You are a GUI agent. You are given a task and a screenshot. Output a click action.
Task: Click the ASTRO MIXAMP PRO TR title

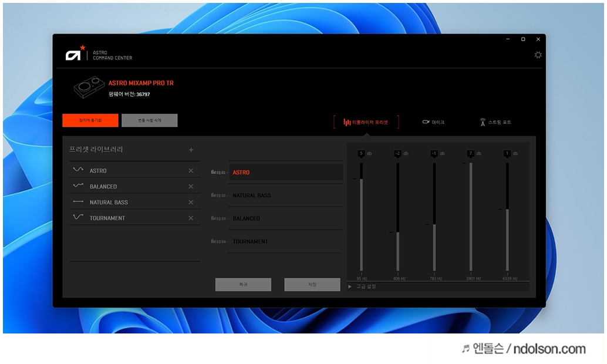[141, 83]
